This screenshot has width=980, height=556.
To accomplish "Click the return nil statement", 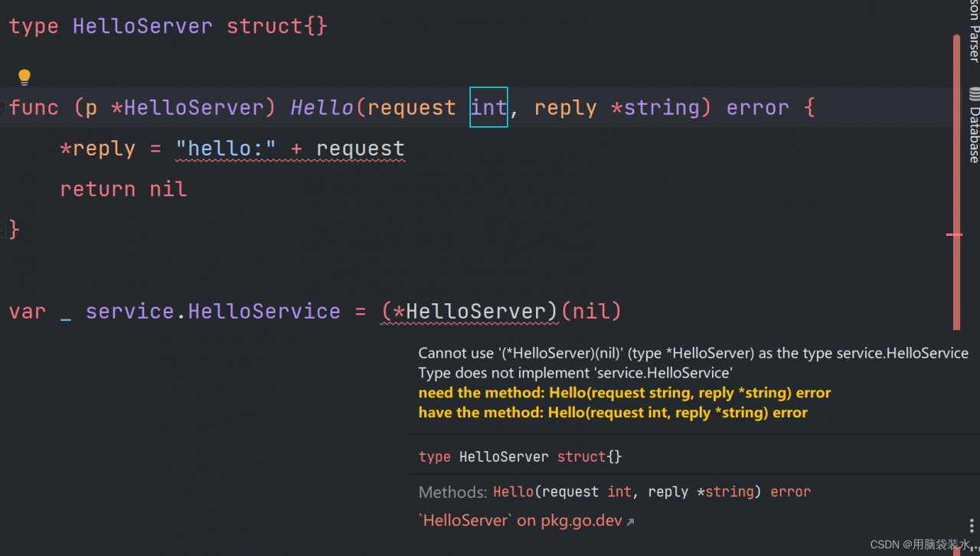I will click(x=123, y=189).
